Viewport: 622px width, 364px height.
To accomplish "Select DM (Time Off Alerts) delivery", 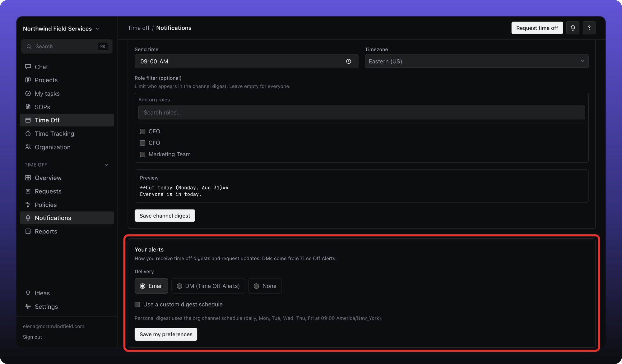I will [208, 286].
